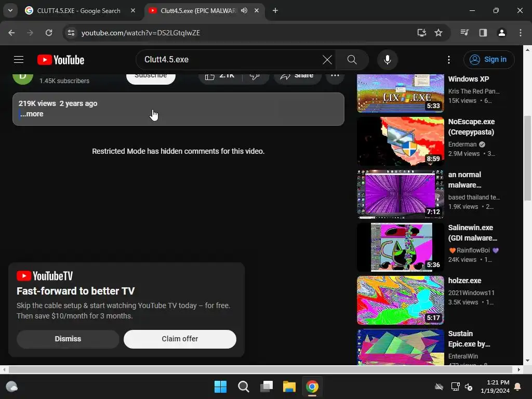Open Task View on the taskbar
The width and height of the screenshot is (532, 399).
(x=267, y=387)
